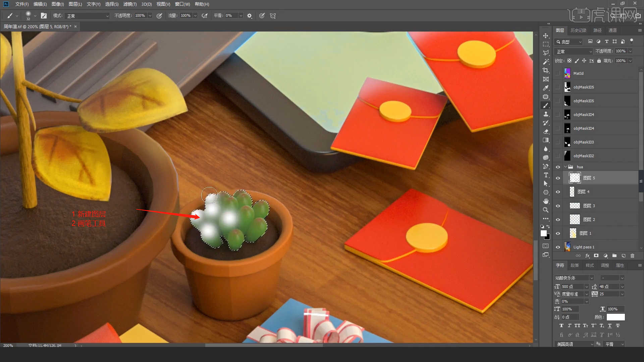Select the Gradient tool
Screen dimensions: 644x362
[x=546, y=140]
